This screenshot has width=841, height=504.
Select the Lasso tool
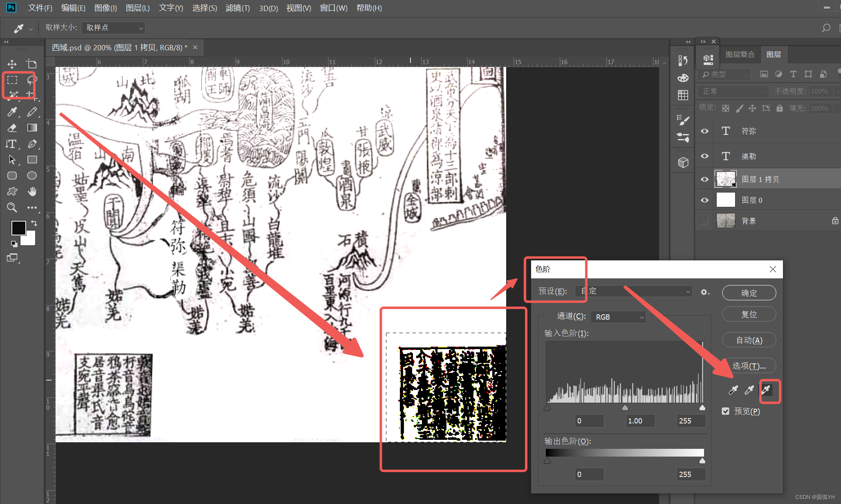pyautogui.click(x=32, y=80)
